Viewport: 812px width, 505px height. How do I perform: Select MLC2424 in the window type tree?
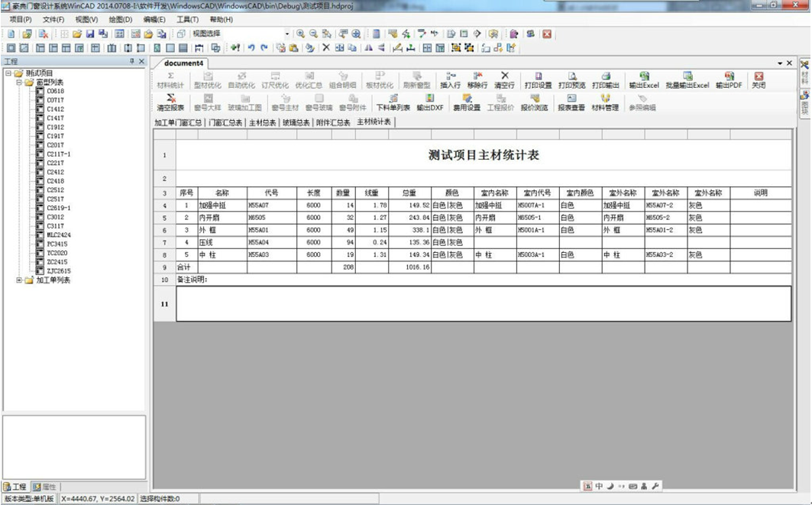click(x=59, y=235)
